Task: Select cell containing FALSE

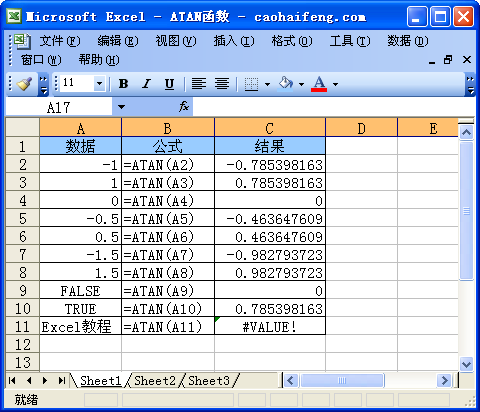Action: tap(80, 291)
